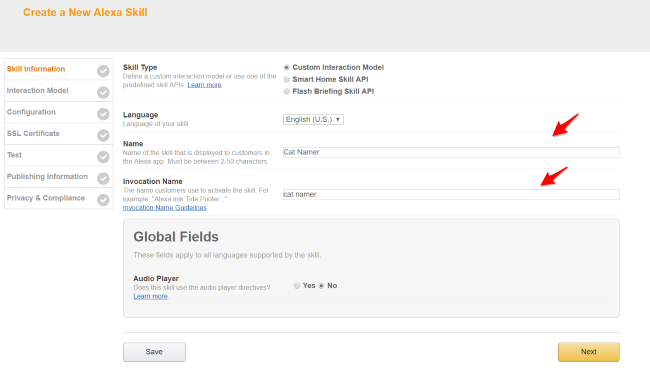Open the Skill Type Learn more link

click(x=204, y=85)
